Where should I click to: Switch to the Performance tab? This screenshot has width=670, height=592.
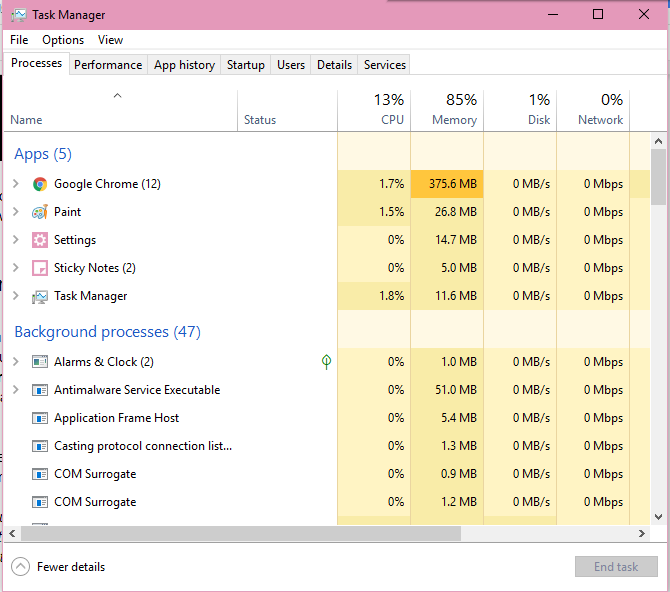[108, 65]
